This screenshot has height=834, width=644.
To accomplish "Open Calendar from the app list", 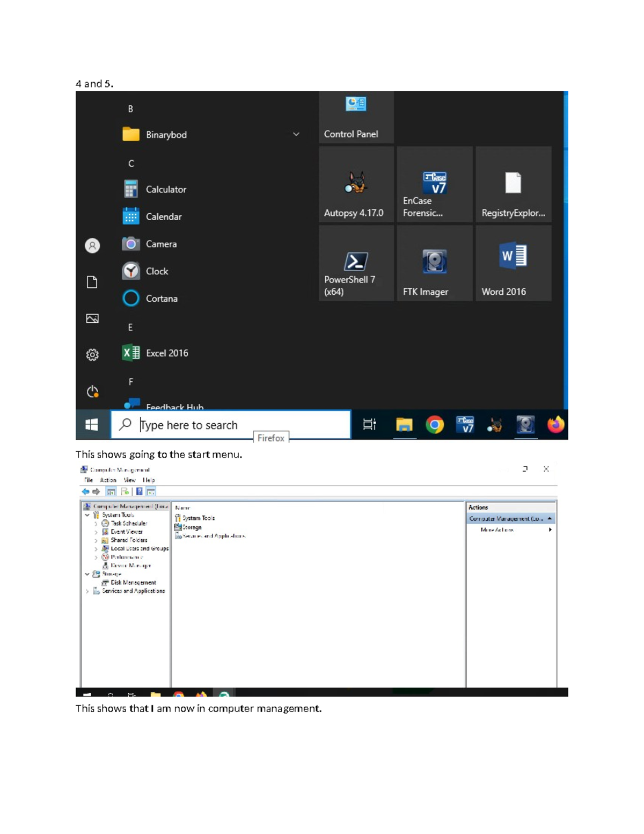I will click(x=152, y=216).
